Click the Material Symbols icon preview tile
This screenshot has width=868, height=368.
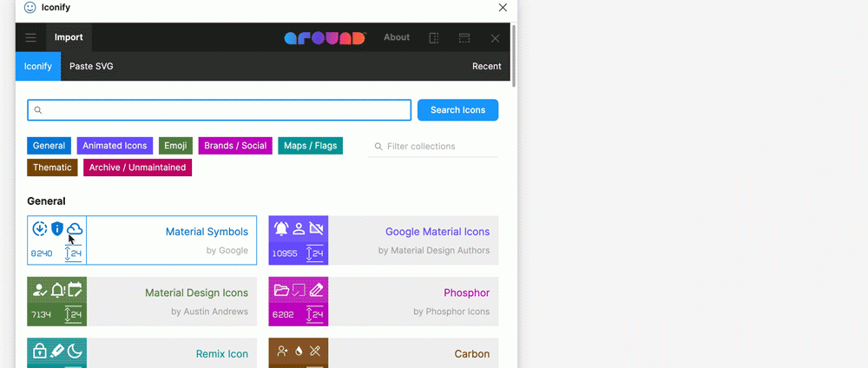tap(57, 240)
